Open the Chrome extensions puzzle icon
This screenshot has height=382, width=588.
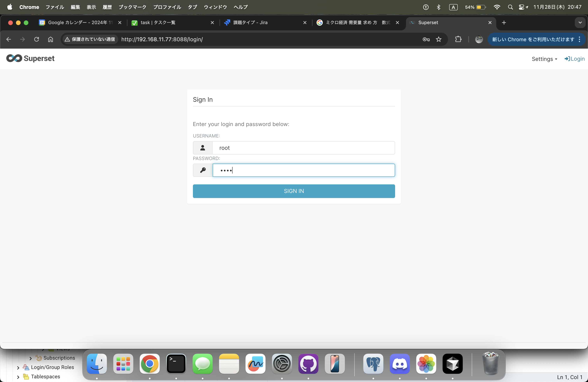tap(458, 39)
